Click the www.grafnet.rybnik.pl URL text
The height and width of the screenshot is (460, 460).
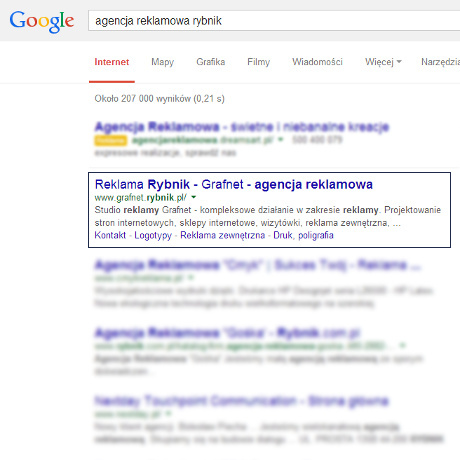(141, 198)
